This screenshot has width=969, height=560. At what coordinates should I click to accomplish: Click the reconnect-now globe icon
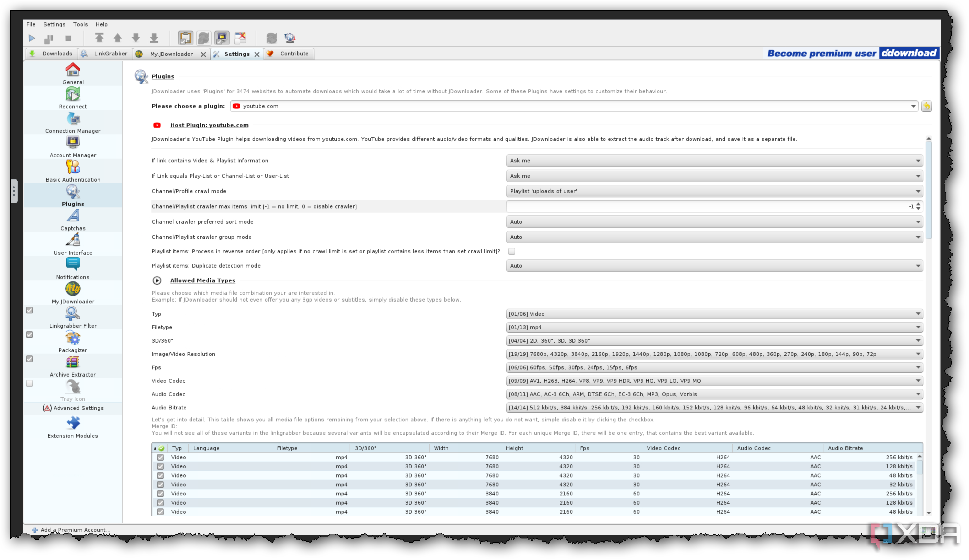(x=289, y=38)
